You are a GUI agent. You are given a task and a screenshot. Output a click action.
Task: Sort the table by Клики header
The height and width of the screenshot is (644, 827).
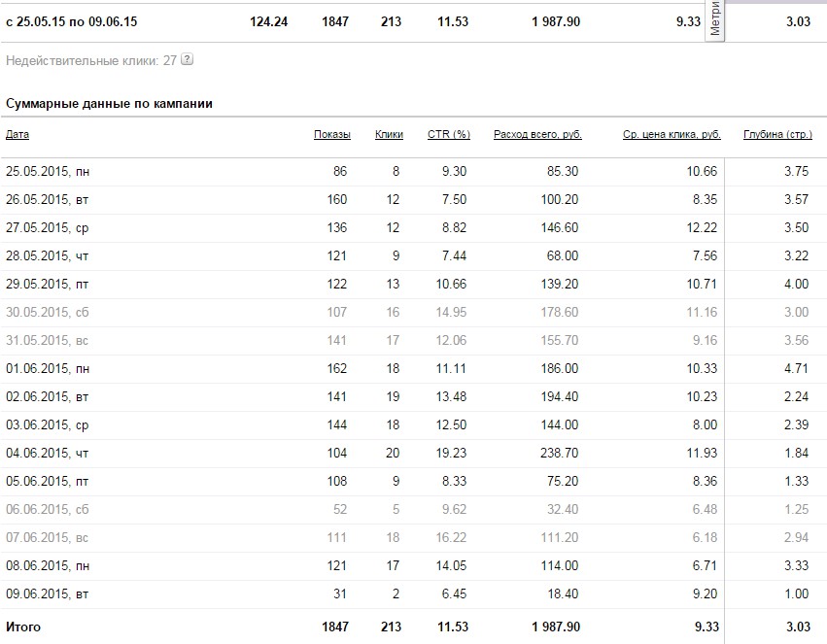pos(389,135)
